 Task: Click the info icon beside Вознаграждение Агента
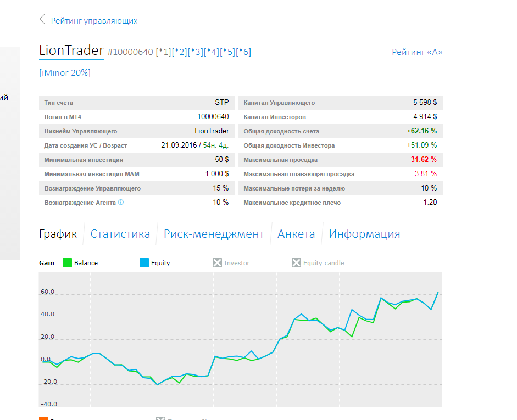coord(121,202)
